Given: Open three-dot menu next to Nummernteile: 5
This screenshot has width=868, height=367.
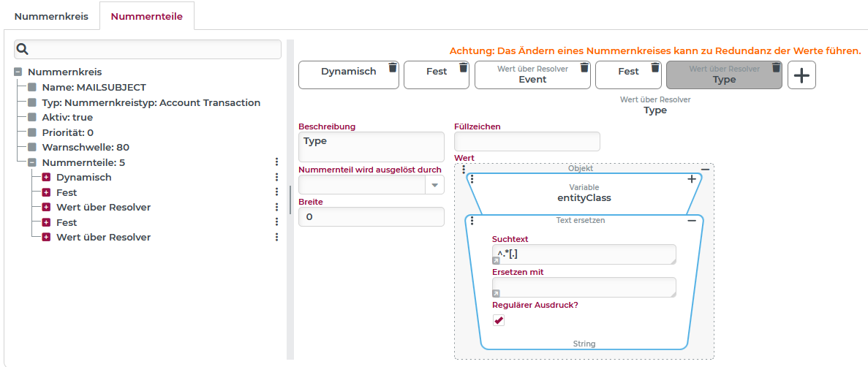Looking at the screenshot, I should [x=276, y=162].
